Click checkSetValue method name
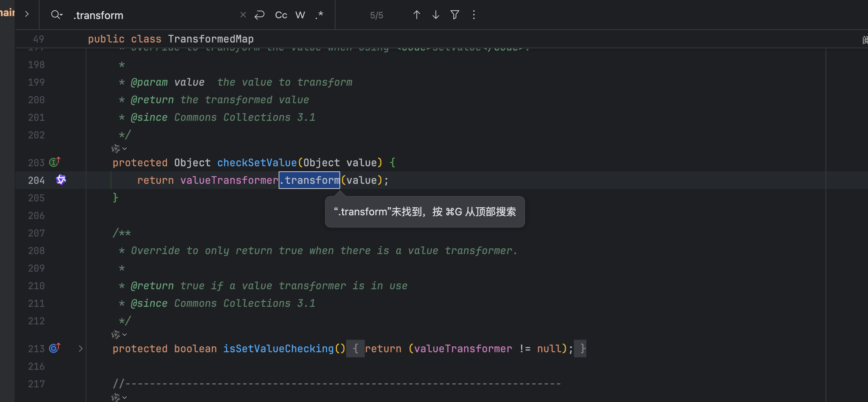The image size is (868, 402). [257, 163]
